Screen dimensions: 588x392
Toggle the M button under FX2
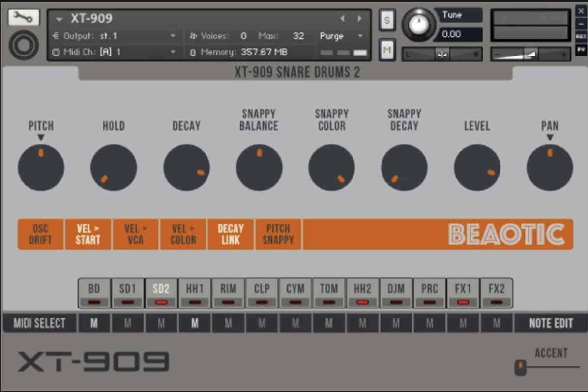(497, 323)
